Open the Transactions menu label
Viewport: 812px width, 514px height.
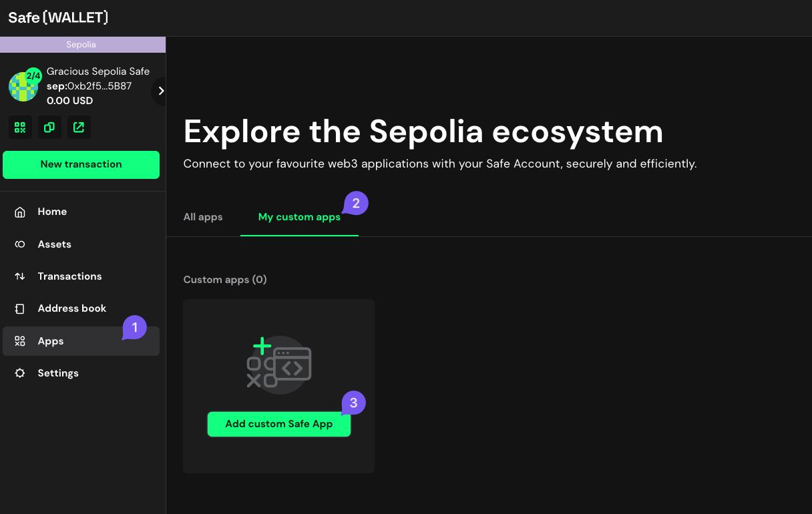coord(69,276)
